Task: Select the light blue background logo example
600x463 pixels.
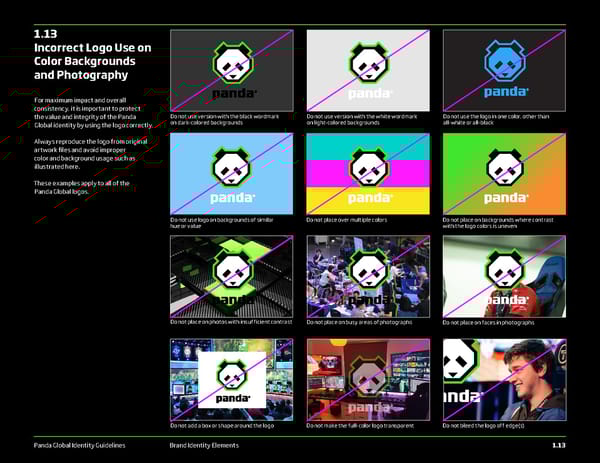Action: tap(232, 174)
